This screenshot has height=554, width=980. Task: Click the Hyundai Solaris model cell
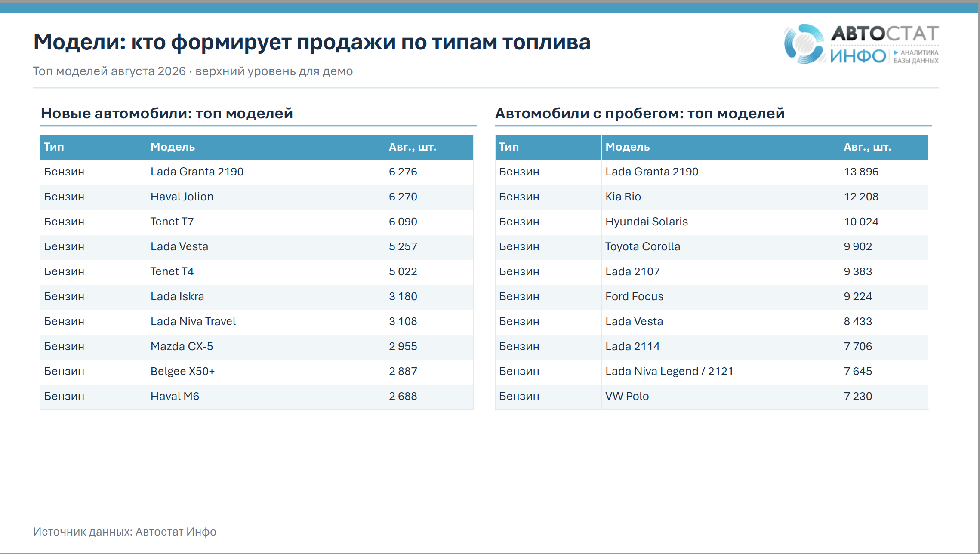tap(721, 222)
